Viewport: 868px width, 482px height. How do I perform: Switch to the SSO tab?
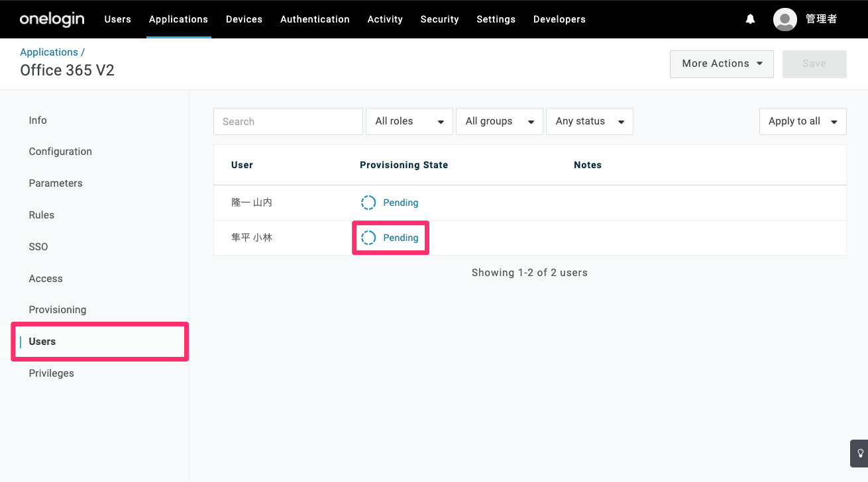pyautogui.click(x=38, y=247)
